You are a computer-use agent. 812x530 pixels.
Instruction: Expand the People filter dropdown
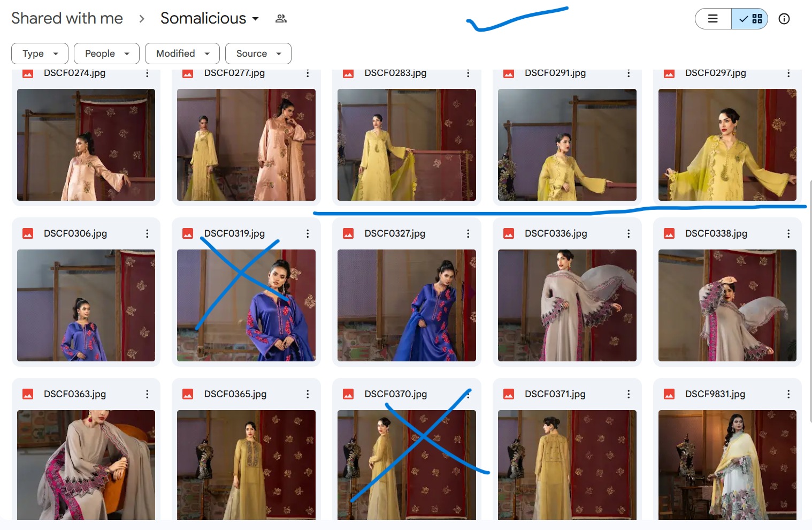point(106,54)
